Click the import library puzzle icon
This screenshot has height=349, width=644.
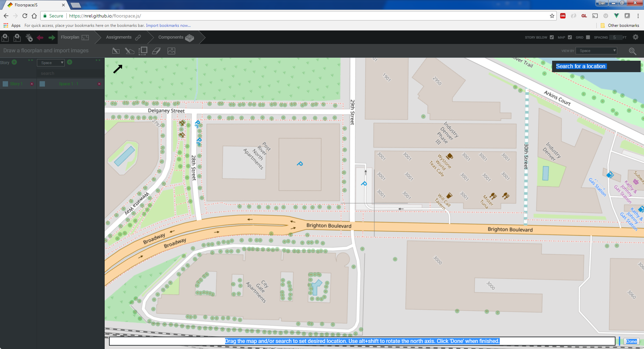pyautogui.click(x=29, y=38)
